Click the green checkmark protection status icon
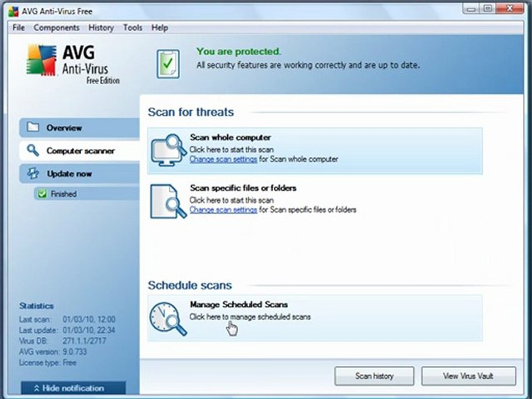The height and width of the screenshot is (399, 532). click(168, 64)
